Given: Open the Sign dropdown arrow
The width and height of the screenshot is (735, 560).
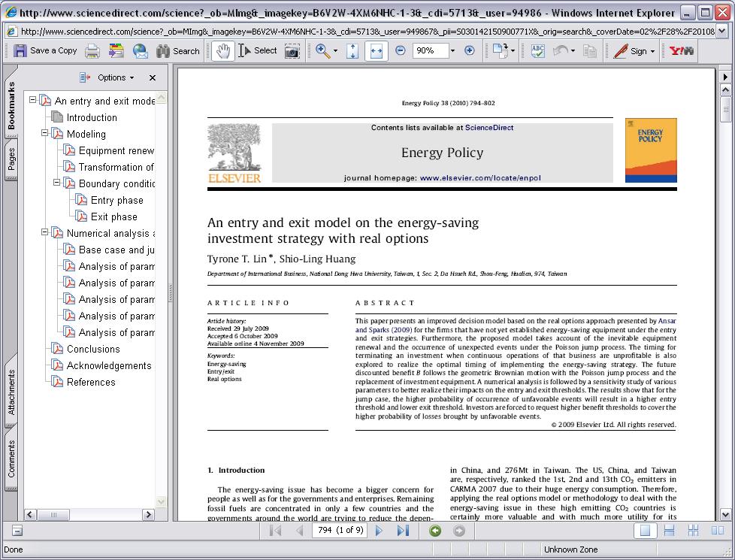Looking at the screenshot, I should pos(652,51).
